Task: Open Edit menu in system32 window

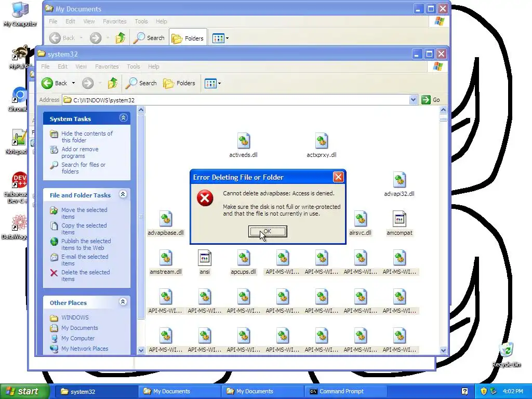Action: (x=62, y=66)
